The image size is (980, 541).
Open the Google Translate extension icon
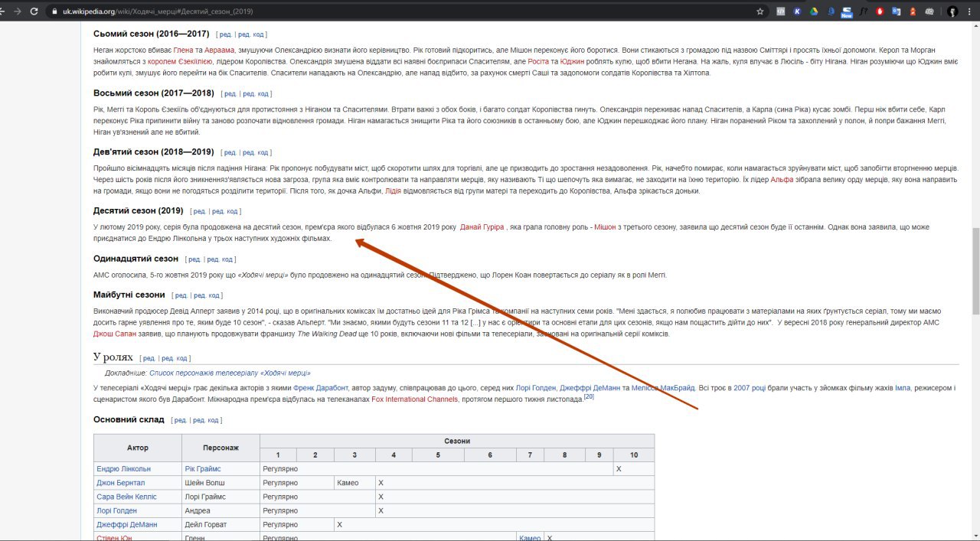coord(897,11)
